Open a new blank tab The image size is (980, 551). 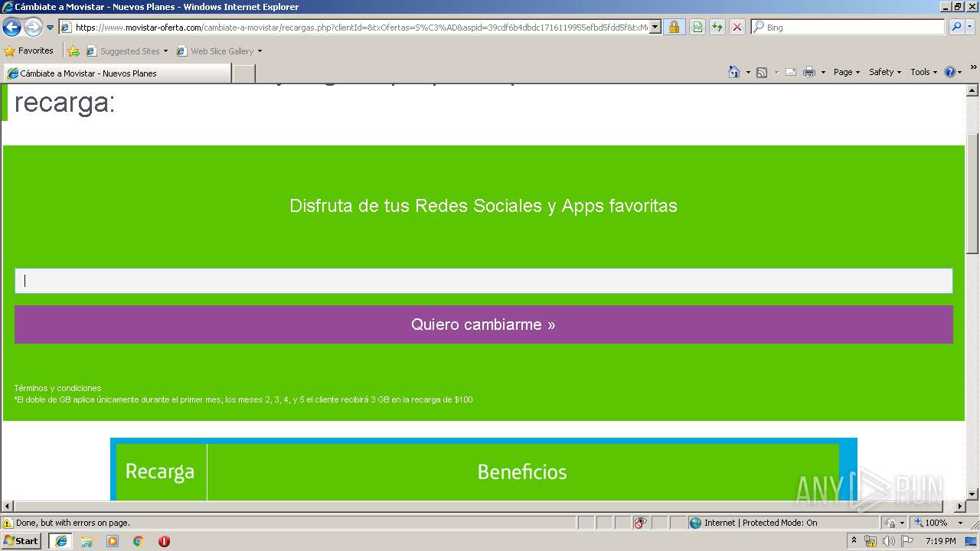point(243,73)
